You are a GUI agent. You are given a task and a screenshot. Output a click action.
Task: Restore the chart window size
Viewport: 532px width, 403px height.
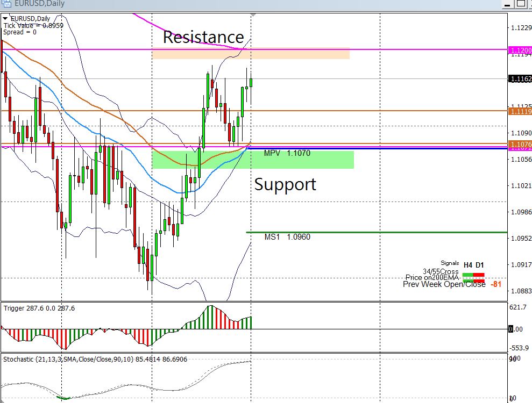tap(521, 4)
